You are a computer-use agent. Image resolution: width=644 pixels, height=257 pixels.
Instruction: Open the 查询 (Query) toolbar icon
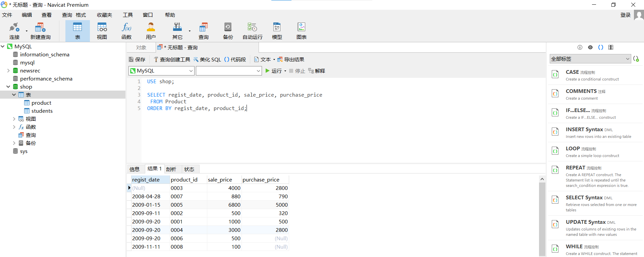(204, 31)
